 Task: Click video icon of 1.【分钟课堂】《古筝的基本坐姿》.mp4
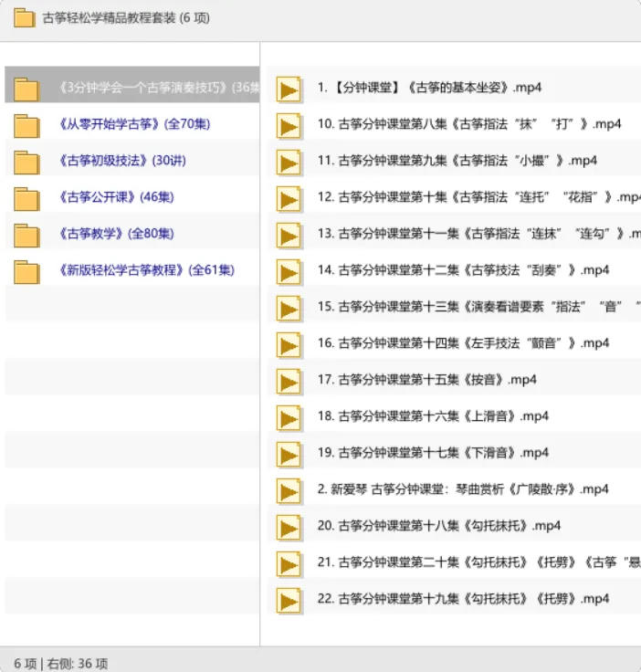pos(289,89)
